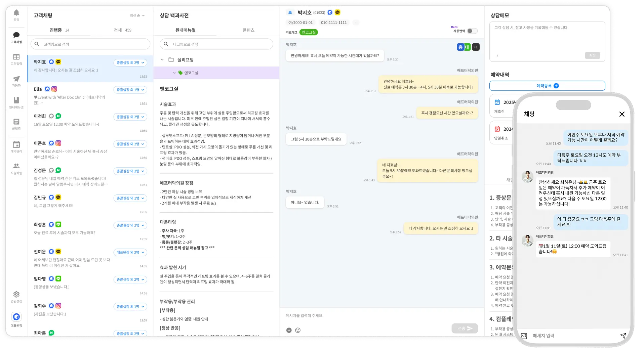This screenshot has height=350, width=644.
Task: Open the 병원설정 gear icon
Action: (16, 294)
